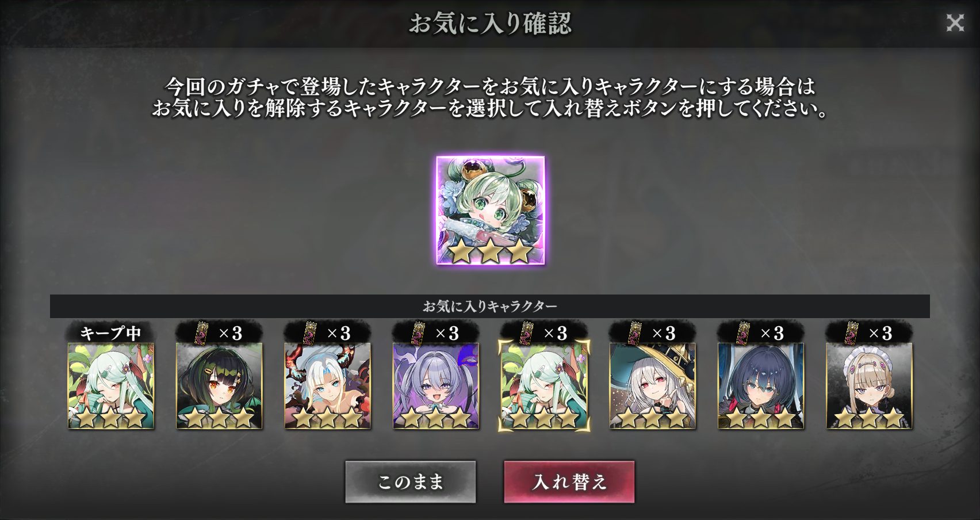This screenshot has height=520, width=980.
Task: Click the gold-framed selected green-haired character
Action: (544, 386)
